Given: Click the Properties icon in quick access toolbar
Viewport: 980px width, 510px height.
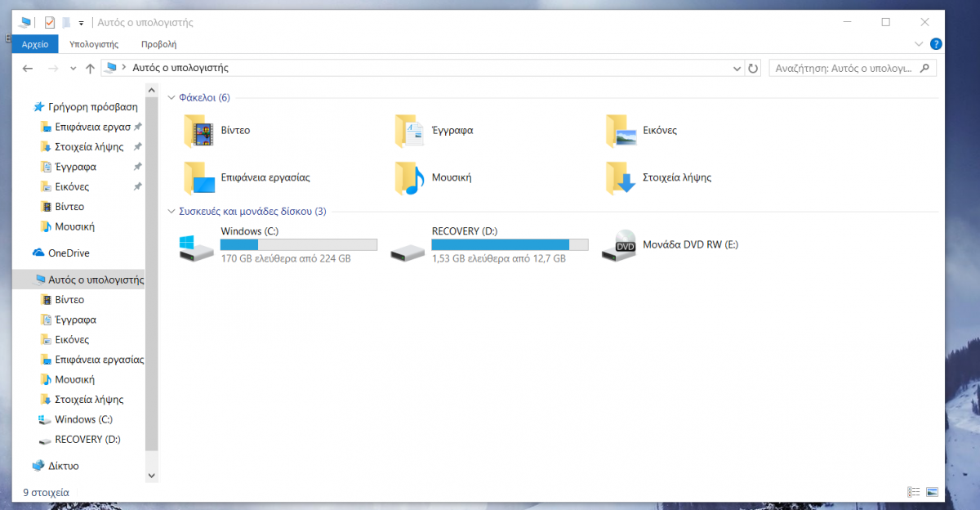Looking at the screenshot, I should tap(50, 23).
